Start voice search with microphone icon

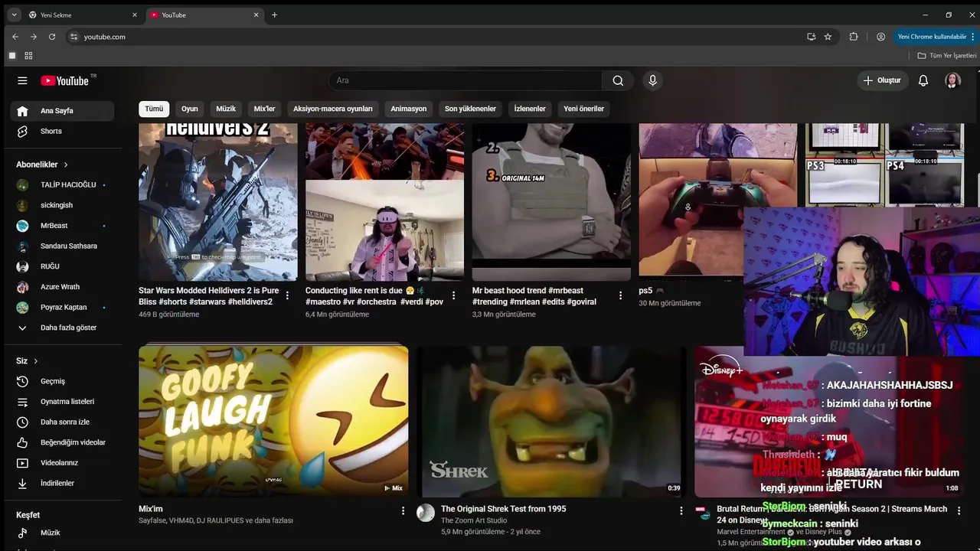pyautogui.click(x=652, y=80)
